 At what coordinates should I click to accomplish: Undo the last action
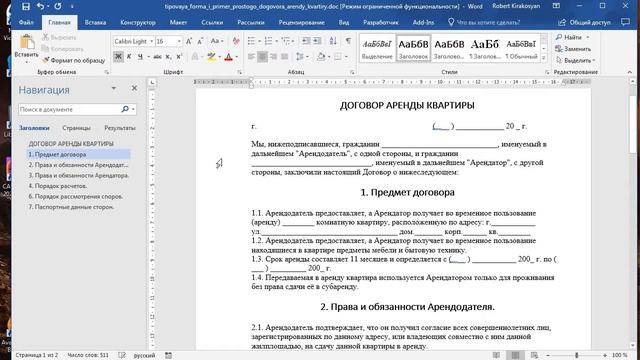click(x=40, y=6)
